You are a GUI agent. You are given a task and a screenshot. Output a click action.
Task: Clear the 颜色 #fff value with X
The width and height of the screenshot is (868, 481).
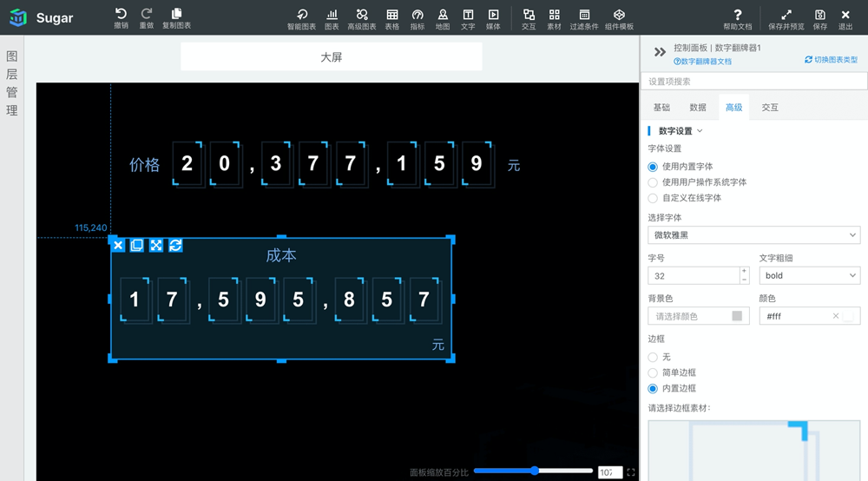[x=835, y=316]
